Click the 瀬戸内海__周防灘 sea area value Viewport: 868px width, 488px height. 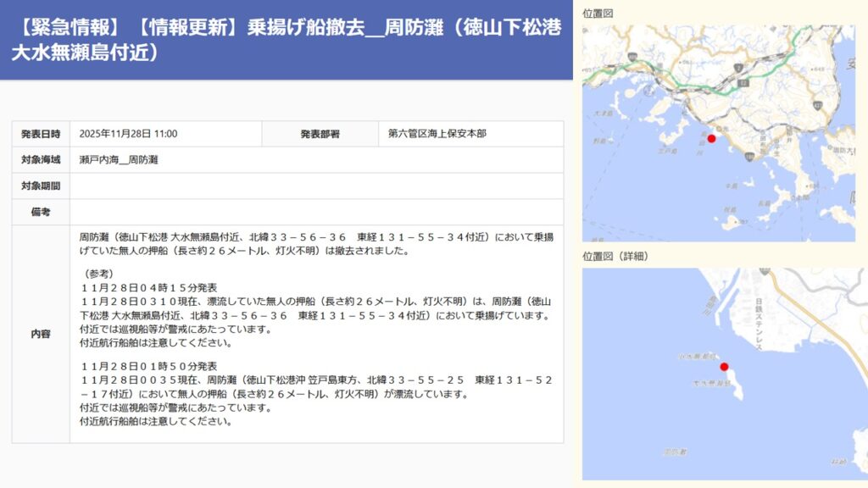click(119, 159)
